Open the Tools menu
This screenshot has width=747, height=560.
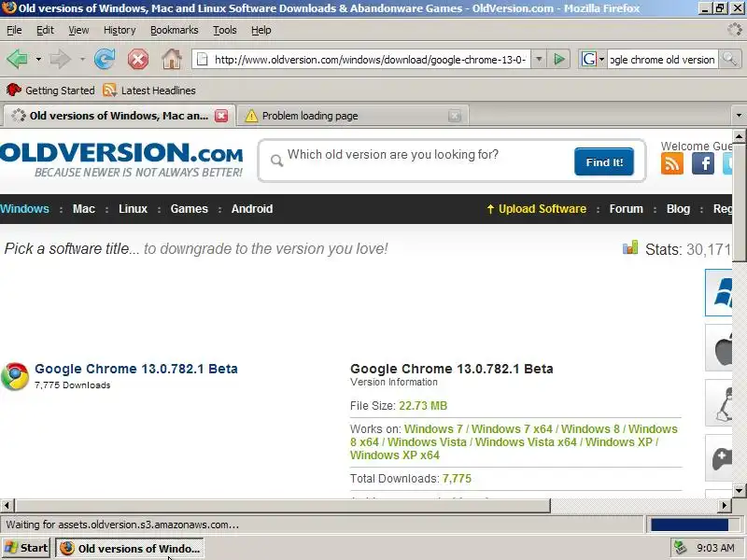tap(225, 30)
